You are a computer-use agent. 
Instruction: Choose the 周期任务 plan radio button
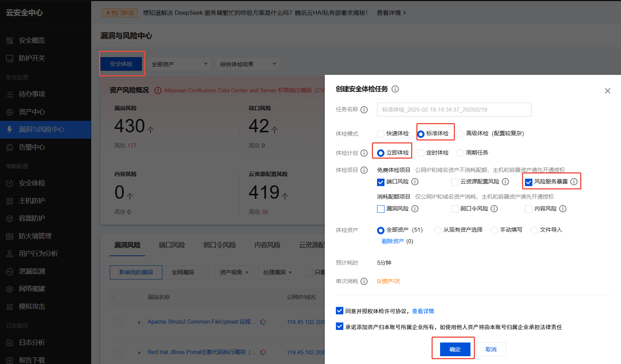[x=460, y=153]
